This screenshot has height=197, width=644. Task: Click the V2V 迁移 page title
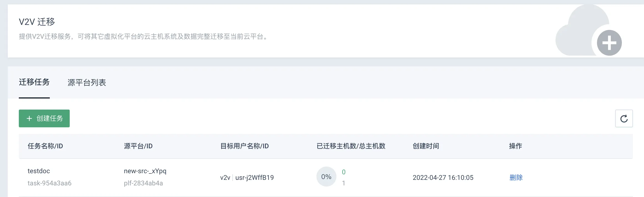pos(37,22)
